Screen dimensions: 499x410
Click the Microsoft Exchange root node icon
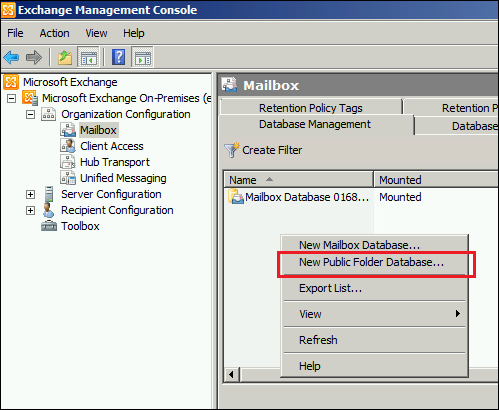click(x=11, y=82)
